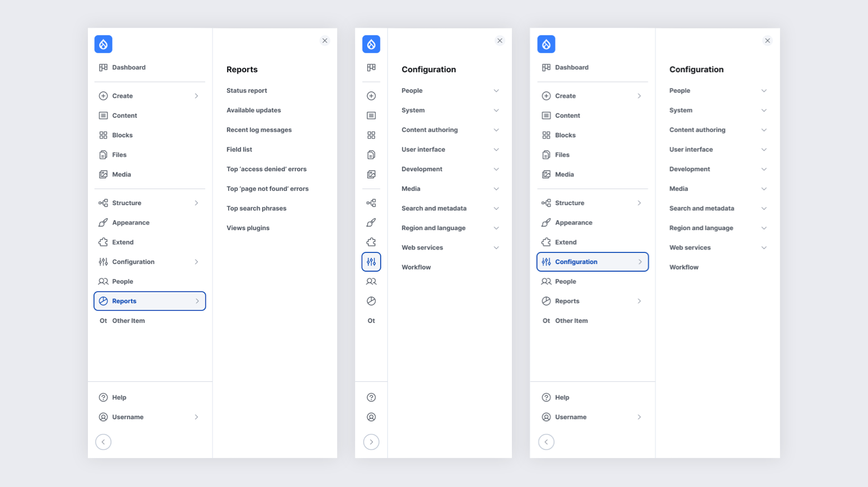
Task: Open Files icon in collapsed sidebar
Action: click(x=371, y=155)
